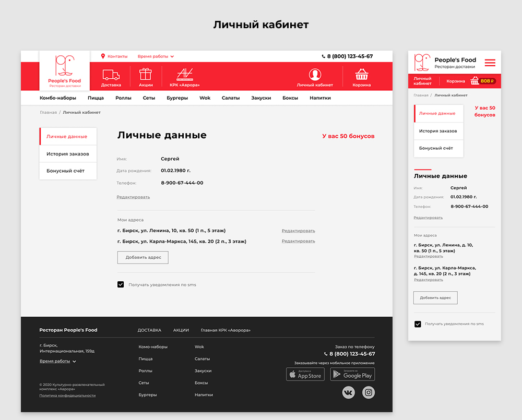Toggle the mobile sms notifications checkbox
The width and height of the screenshot is (522, 420).
point(418,324)
